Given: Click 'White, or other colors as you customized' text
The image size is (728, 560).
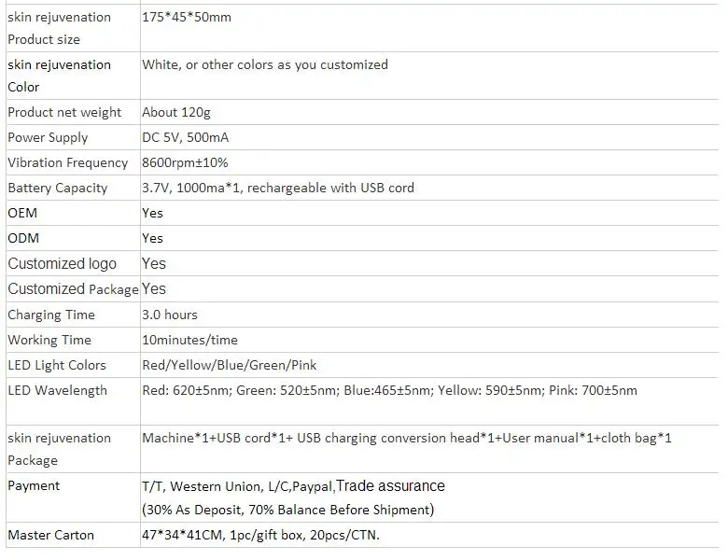Looking at the screenshot, I should click(x=264, y=64).
